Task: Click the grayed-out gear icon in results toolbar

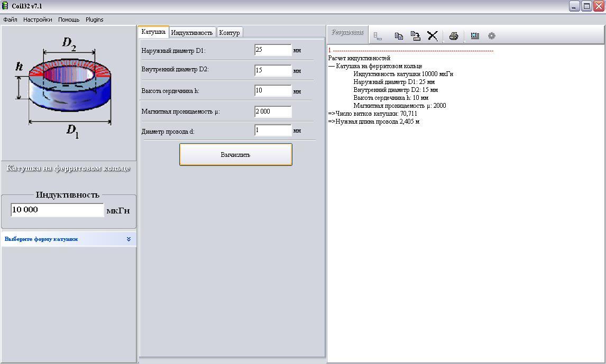Action: 492,36
